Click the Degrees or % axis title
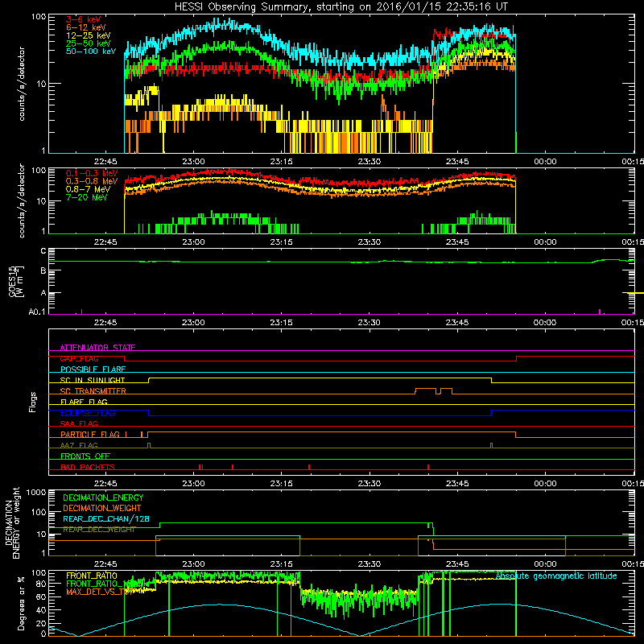Screen dimensions: 644x644 point(21,603)
